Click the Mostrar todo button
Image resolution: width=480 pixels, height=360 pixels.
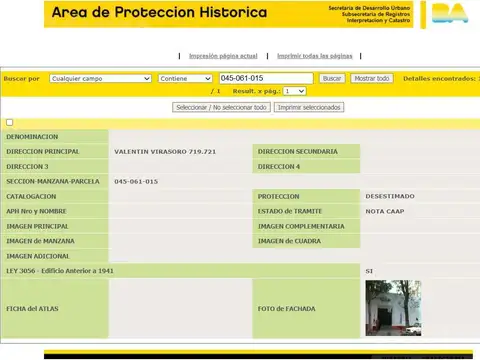pos(372,78)
